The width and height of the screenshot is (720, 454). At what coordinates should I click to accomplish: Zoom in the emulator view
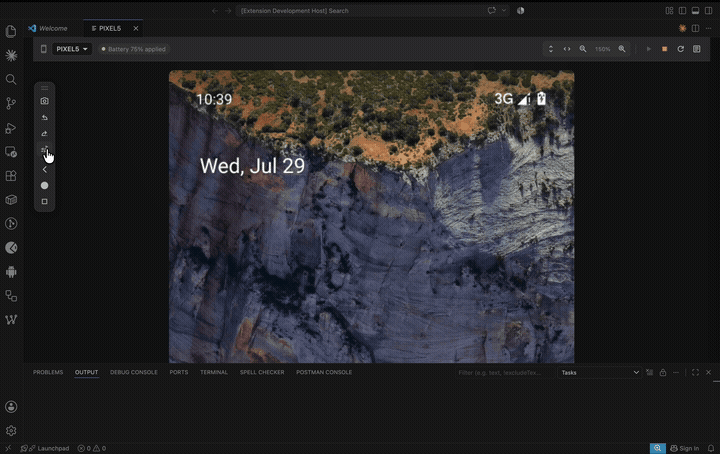(x=622, y=49)
